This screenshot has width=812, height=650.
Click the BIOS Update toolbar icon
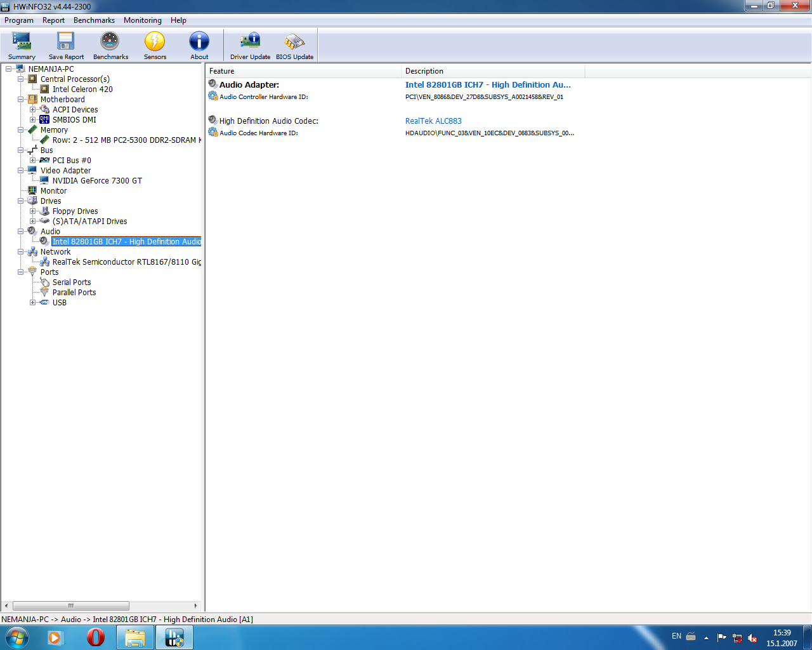point(294,46)
